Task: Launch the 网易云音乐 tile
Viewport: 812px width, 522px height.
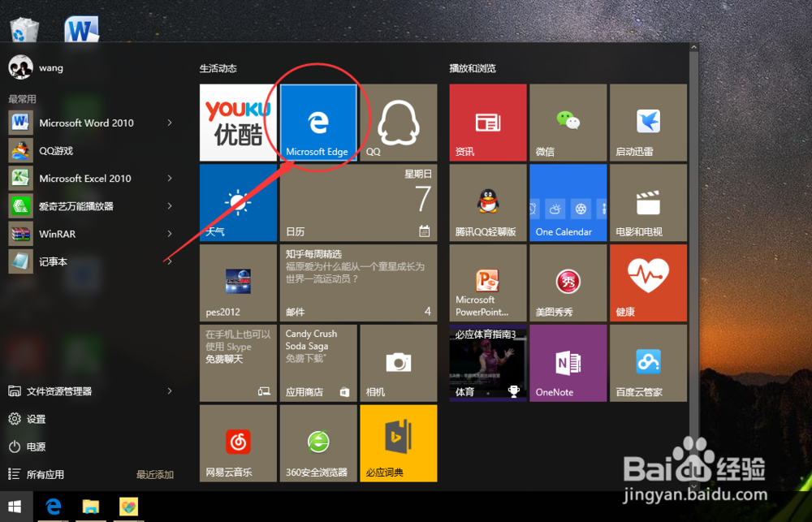Action: (x=238, y=444)
